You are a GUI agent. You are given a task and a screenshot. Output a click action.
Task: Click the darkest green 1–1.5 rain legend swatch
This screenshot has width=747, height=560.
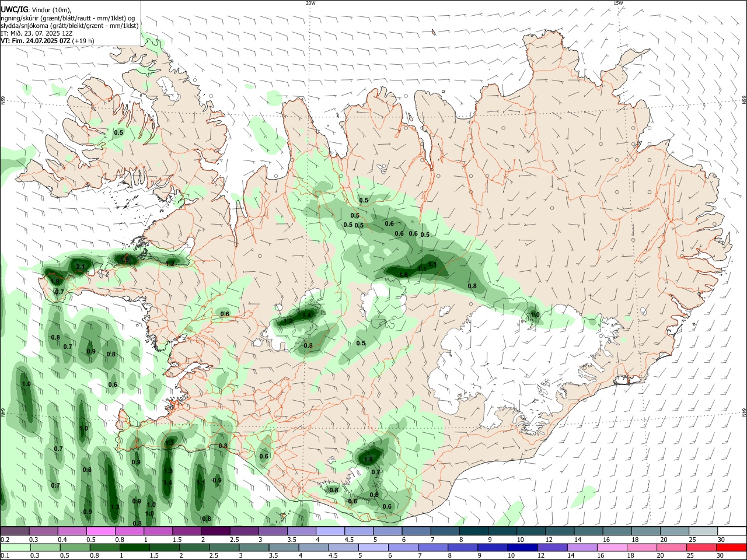[134, 548]
